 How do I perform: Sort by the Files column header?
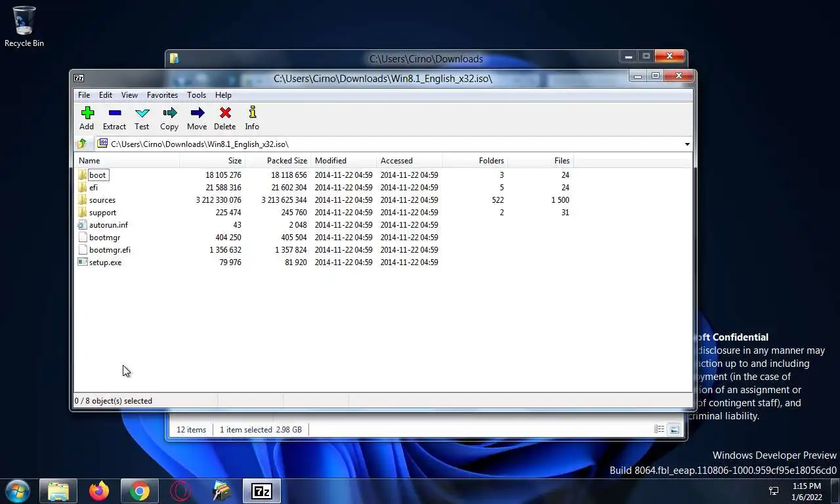pyautogui.click(x=541, y=160)
